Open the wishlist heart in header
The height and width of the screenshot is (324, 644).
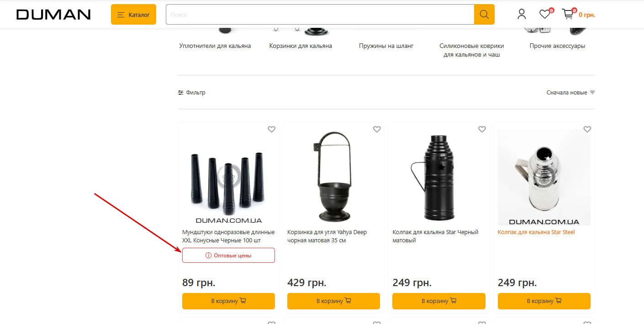tap(544, 15)
